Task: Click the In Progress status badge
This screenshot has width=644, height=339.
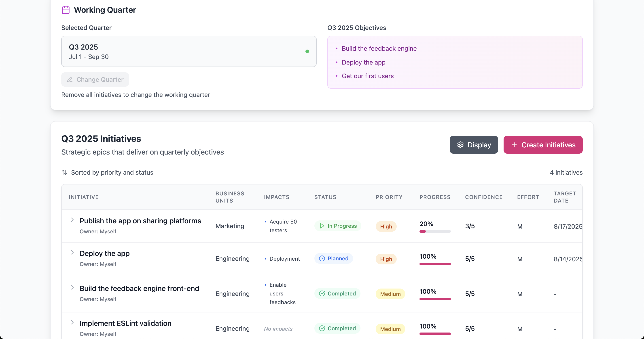Action: (x=338, y=226)
